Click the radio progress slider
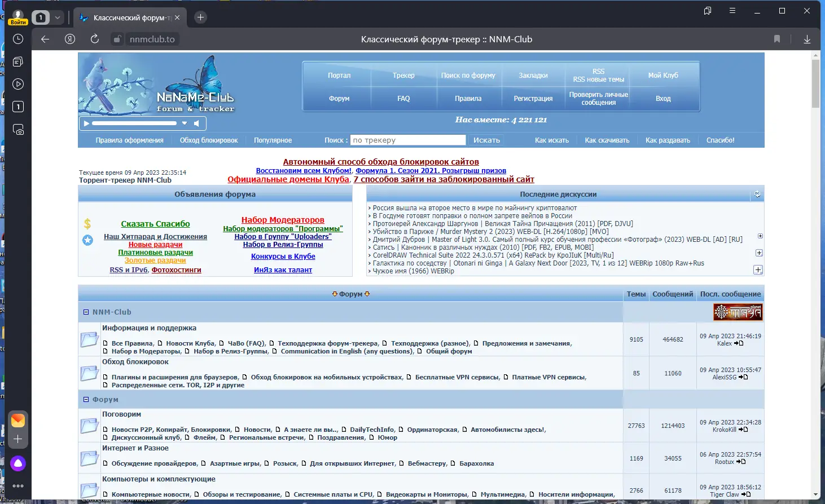 (135, 123)
